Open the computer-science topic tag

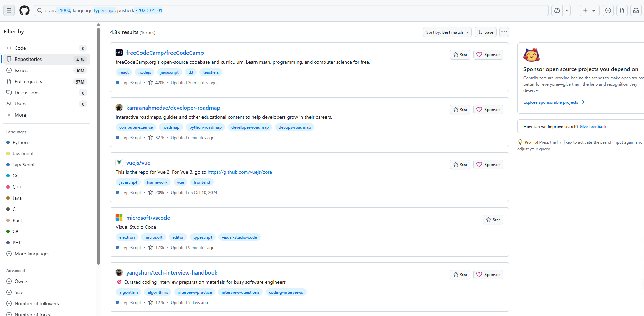(136, 127)
